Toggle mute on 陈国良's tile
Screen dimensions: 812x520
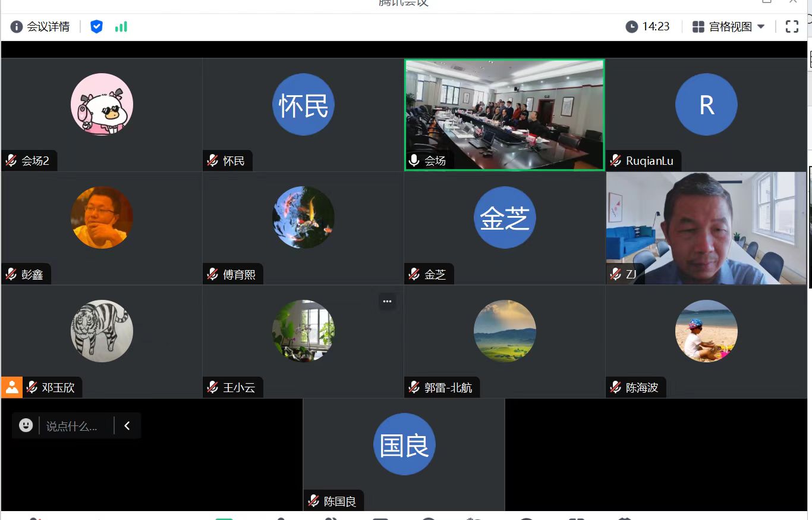tap(313, 500)
